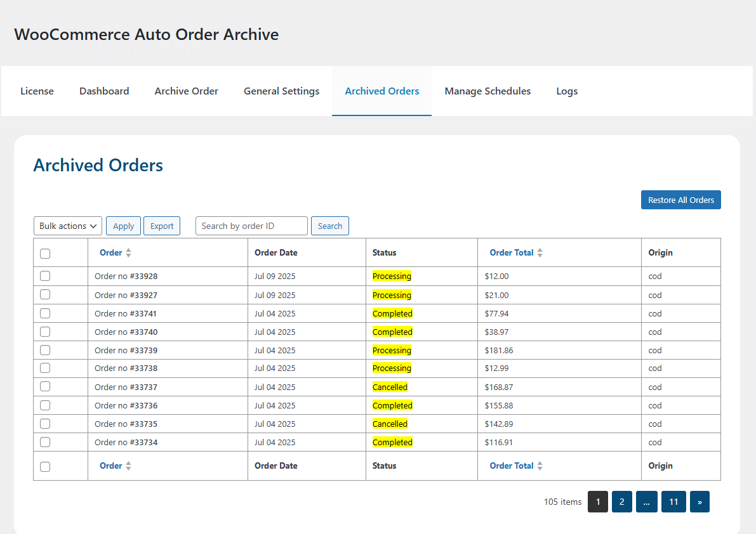Screen dimensions: 756x534
Task: Open the General Settings tab
Action: tap(282, 91)
